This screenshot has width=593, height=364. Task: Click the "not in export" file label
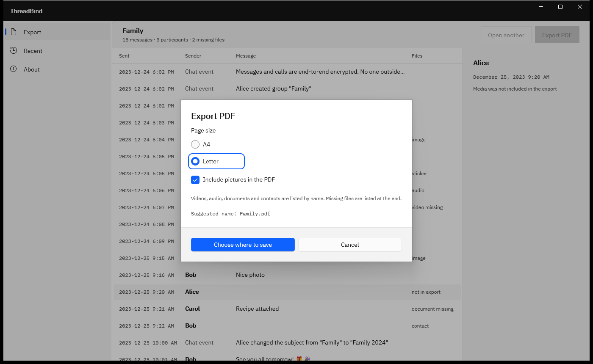click(x=426, y=292)
